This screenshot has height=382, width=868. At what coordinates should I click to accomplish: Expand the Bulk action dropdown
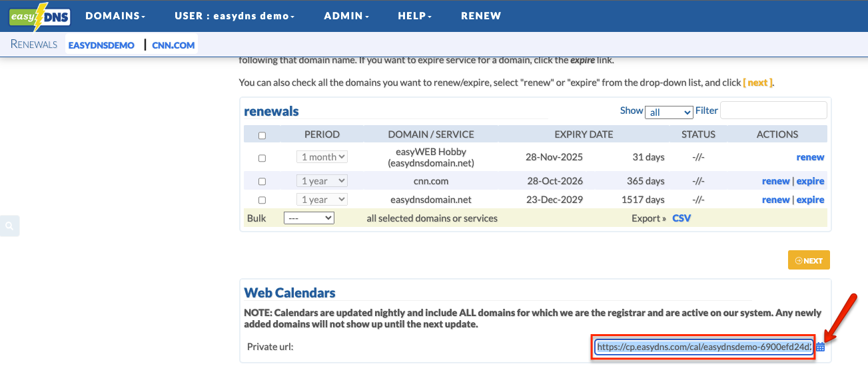point(308,218)
